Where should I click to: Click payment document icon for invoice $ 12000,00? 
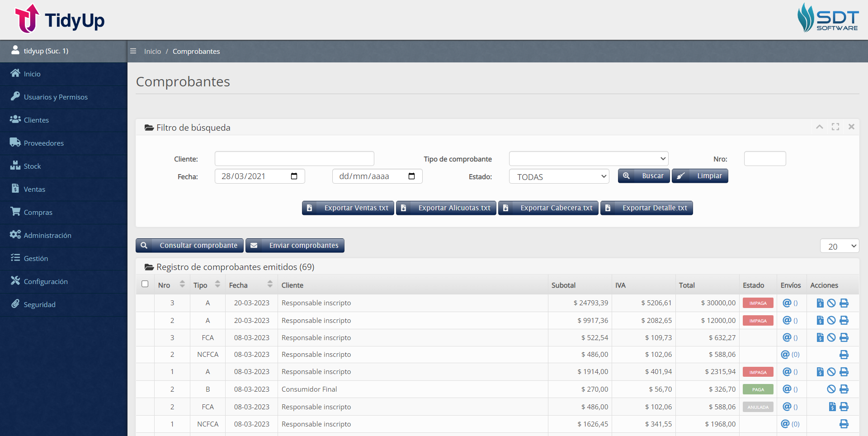pos(820,320)
